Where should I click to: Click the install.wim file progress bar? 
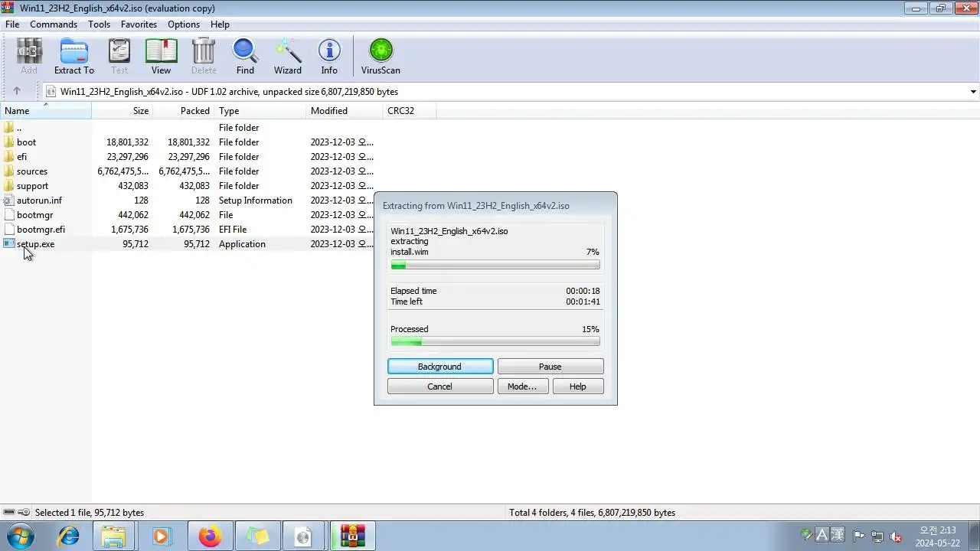click(x=495, y=265)
